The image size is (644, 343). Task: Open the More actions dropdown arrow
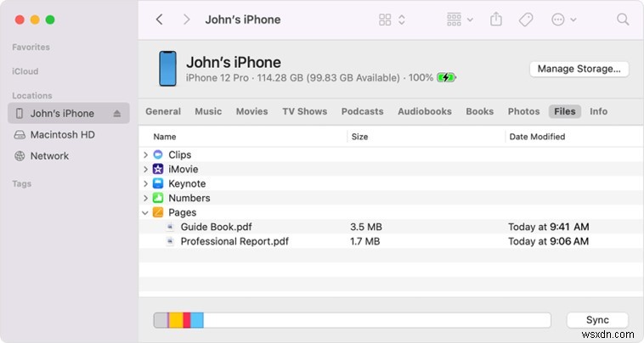pyautogui.click(x=573, y=20)
